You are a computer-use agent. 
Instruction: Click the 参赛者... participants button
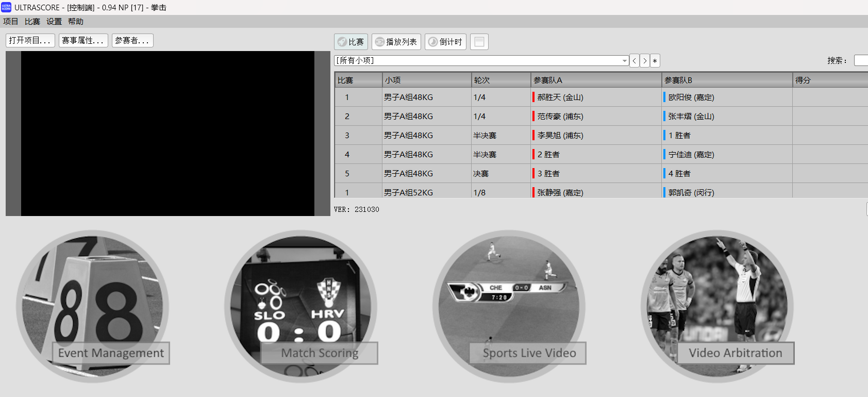[132, 40]
